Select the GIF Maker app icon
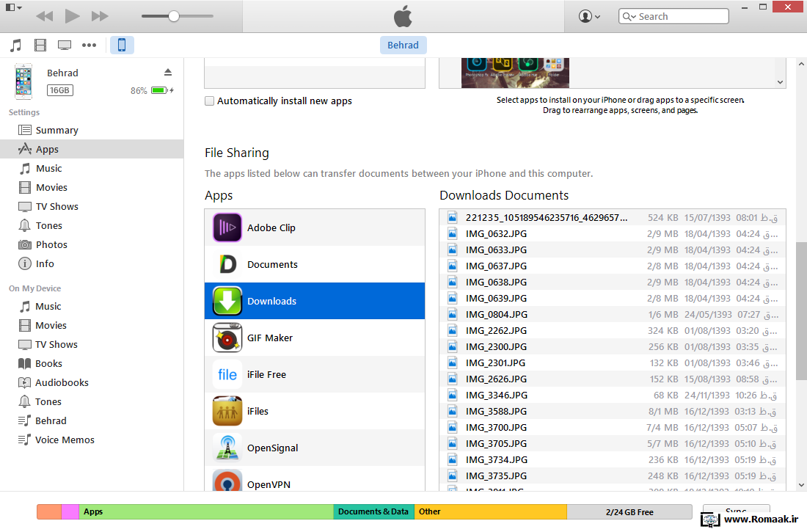This screenshot has width=807, height=532. pos(227,338)
